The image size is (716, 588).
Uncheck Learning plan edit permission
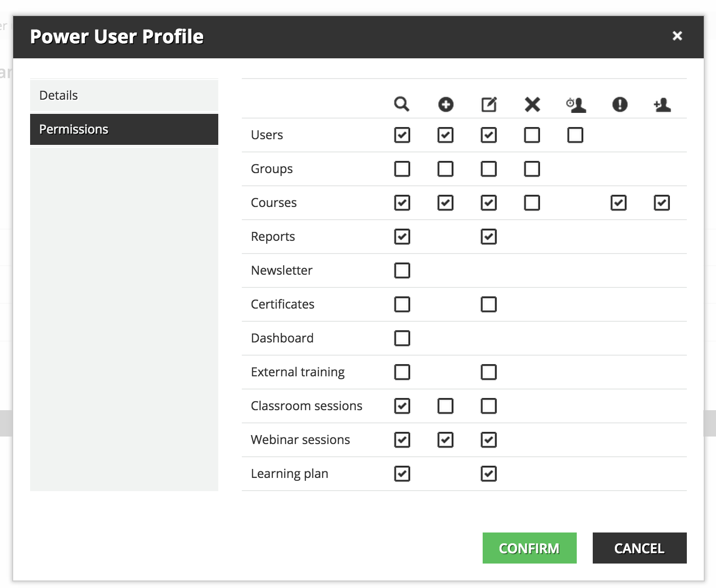click(x=489, y=474)
